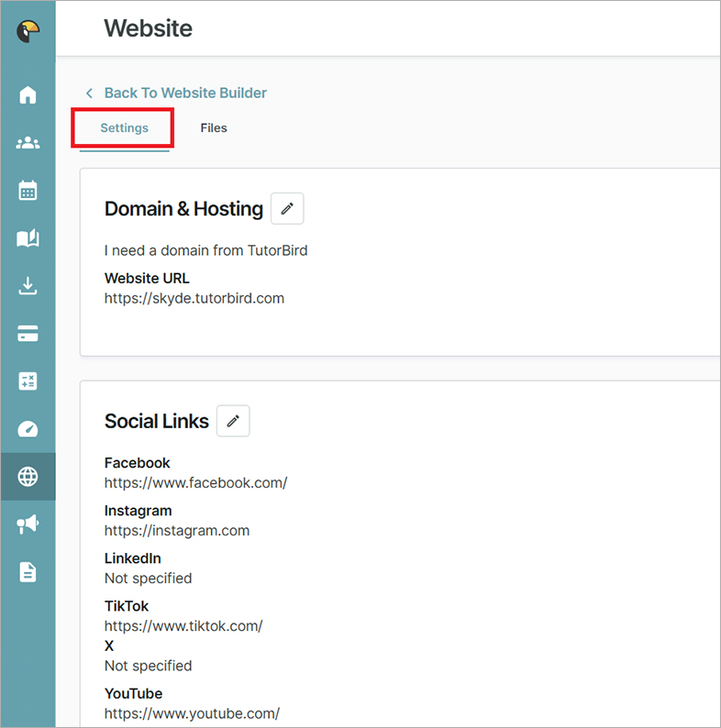Click 'Not specified' under LinkedIn

[x=148, y=578]
